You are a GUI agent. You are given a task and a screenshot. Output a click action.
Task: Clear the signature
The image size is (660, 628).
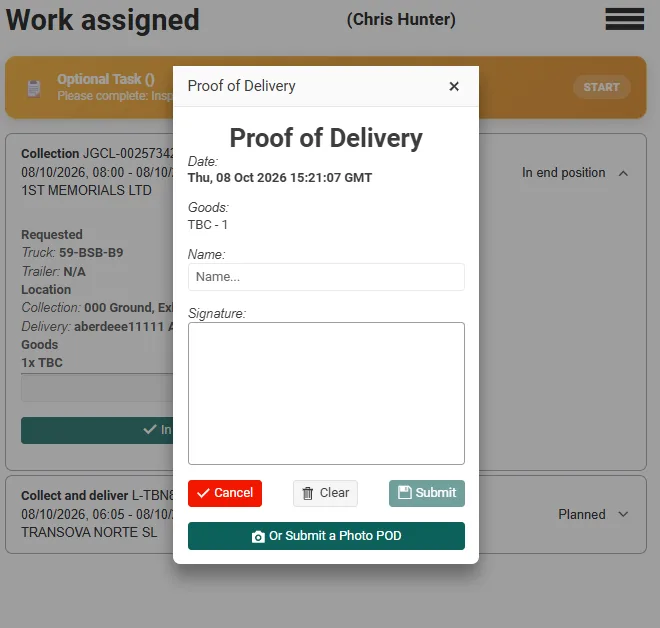pos(325,493)
